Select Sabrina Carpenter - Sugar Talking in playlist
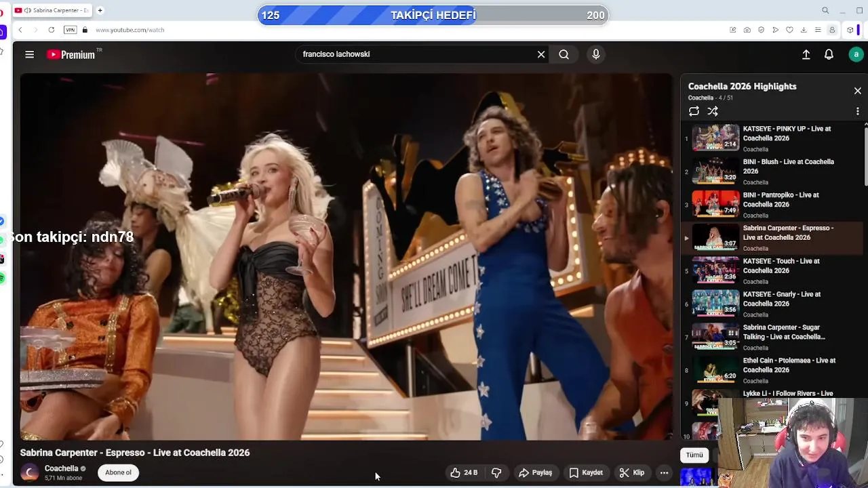This screenshot has width=868, height=488. [773, 337]
